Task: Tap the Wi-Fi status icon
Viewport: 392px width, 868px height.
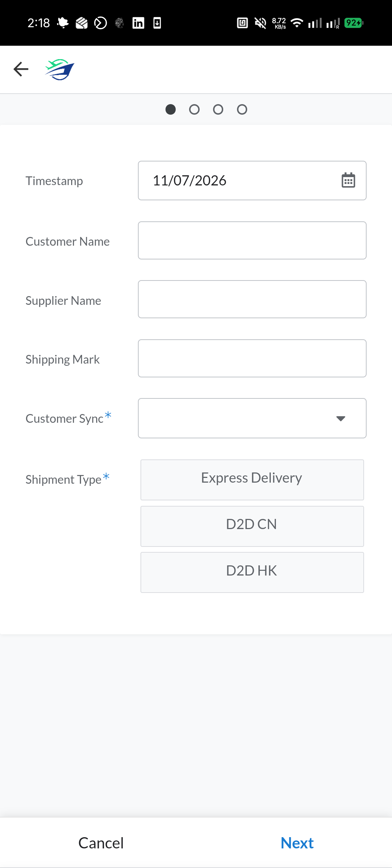Action: click(297, 23)
